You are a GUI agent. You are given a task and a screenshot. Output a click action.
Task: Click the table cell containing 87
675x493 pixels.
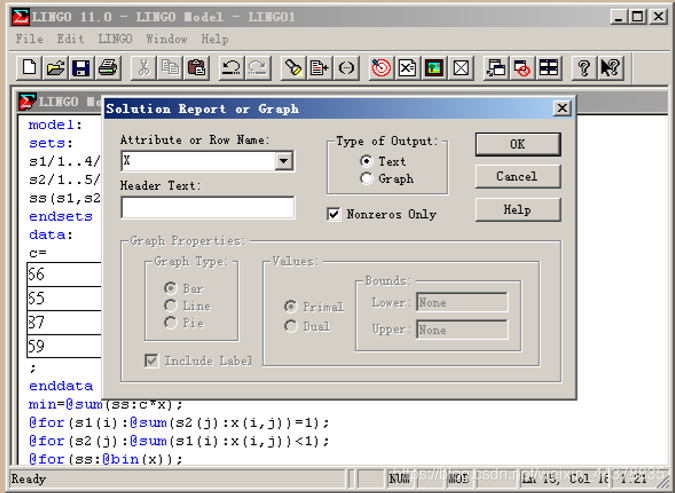[x=64, y=322]
